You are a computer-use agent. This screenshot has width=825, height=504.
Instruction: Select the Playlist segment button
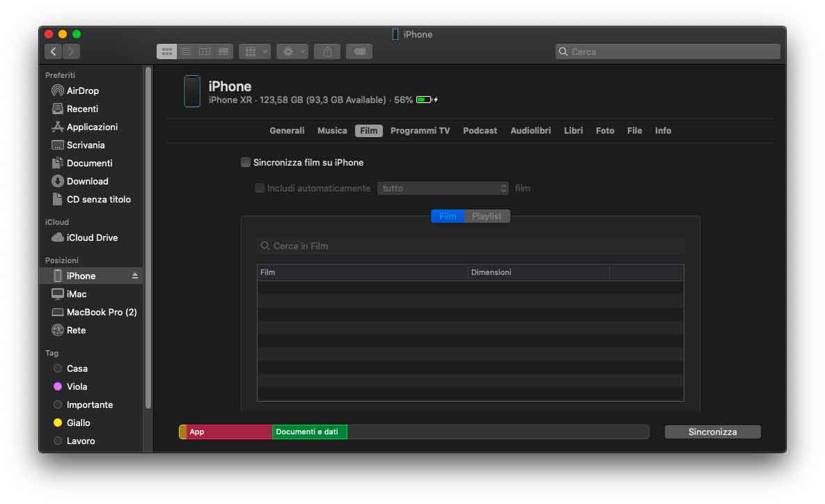click(487, 216)
